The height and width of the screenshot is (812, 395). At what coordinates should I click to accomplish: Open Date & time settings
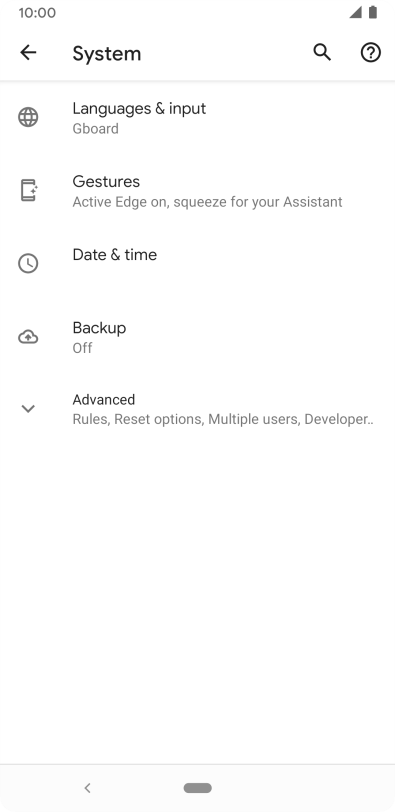tap(197, 264)
